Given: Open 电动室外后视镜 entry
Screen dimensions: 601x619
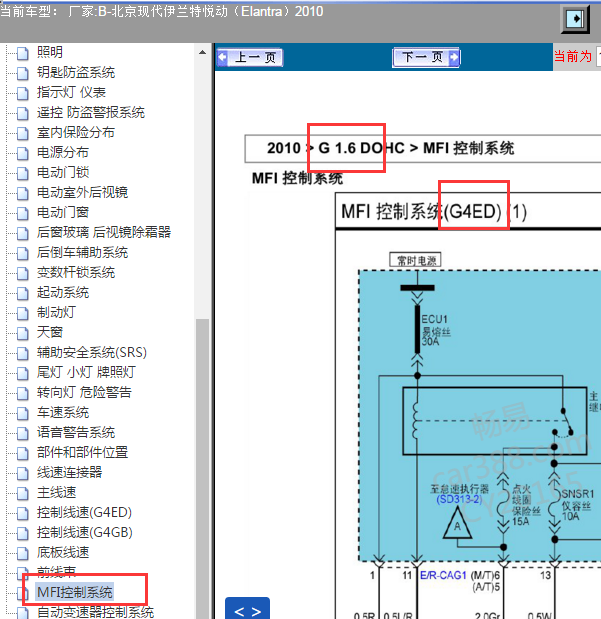Looking at the screenshot, I should point(83,193).
